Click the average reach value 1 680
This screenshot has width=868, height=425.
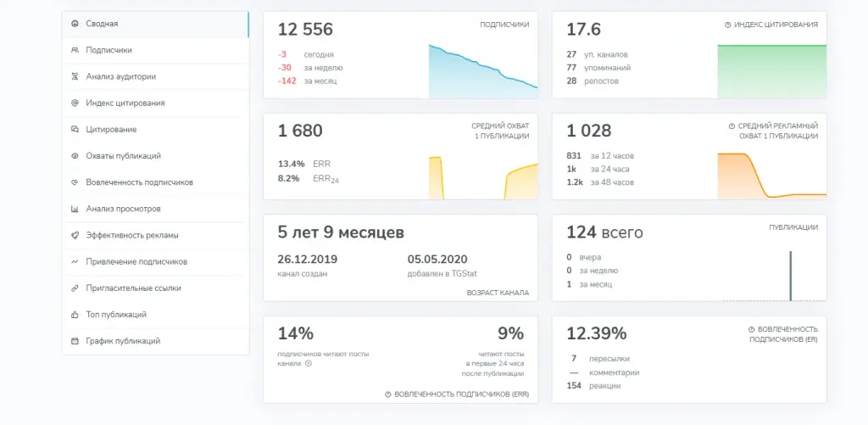tap(300, 131)
